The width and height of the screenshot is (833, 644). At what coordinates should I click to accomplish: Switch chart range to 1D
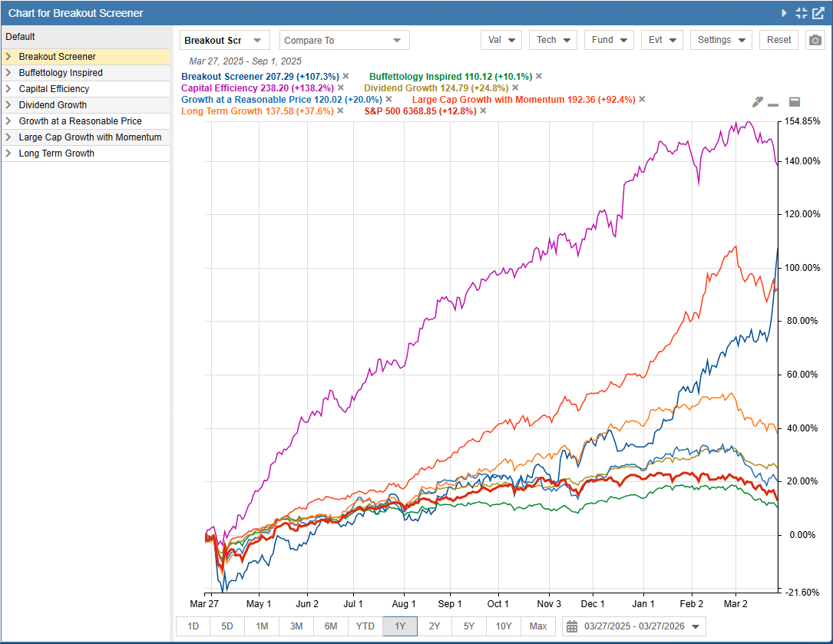pyautogui.click(x=193, y=626)
